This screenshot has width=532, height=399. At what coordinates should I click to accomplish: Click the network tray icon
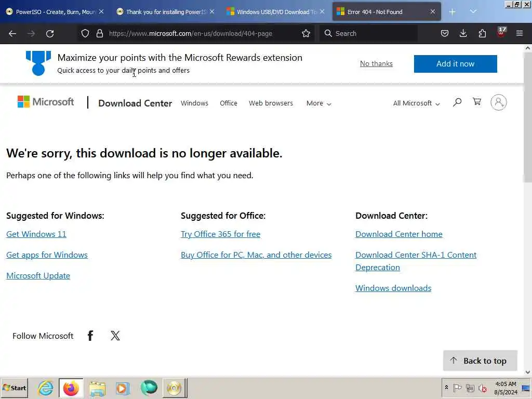pyautogui.click(x=470, y=388)
